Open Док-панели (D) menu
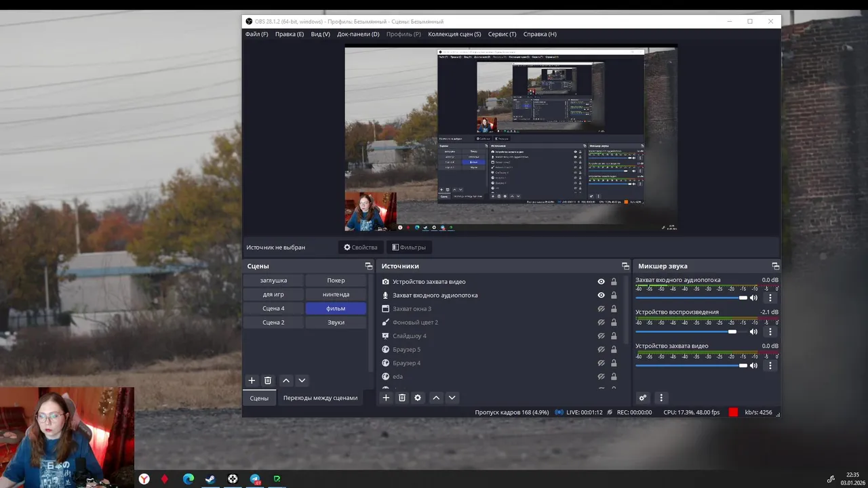This screenshot has height=488, width=868. click(x=358, y=34)
